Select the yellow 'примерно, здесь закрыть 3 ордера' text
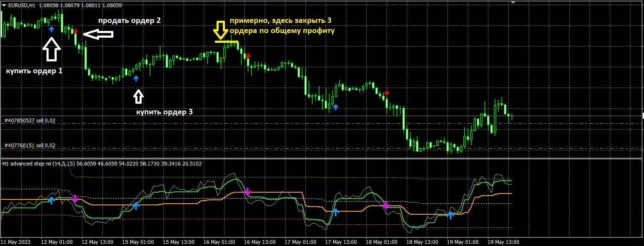The width and height of the screenshot is (644, 246). [282, 26]
